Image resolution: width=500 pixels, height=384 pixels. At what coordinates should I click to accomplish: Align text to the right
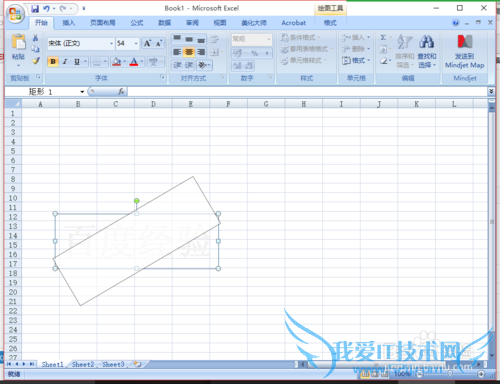tap(201, 52)
